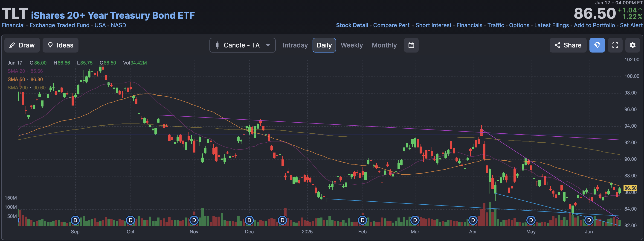
Task: Switch to the Monthly timeframe
Action: click(384, 45)
